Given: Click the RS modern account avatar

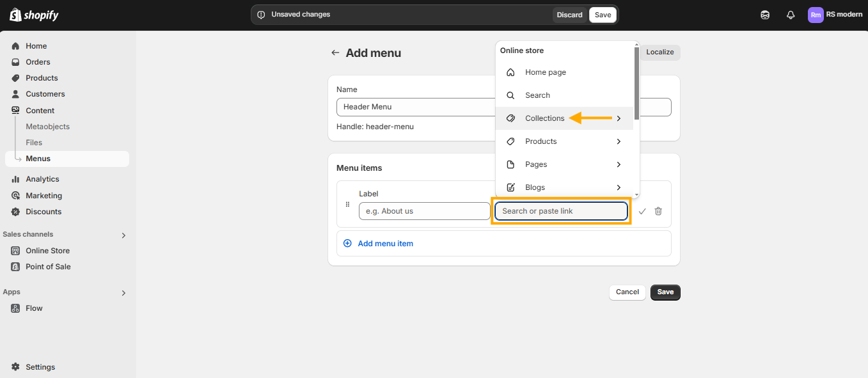Looking at the screenshot, I should pos(816,15).
